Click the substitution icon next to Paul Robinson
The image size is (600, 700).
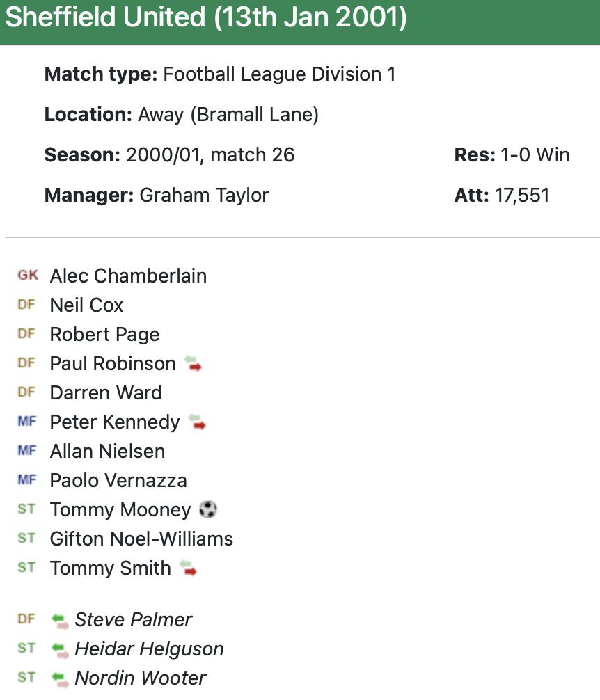193,363
